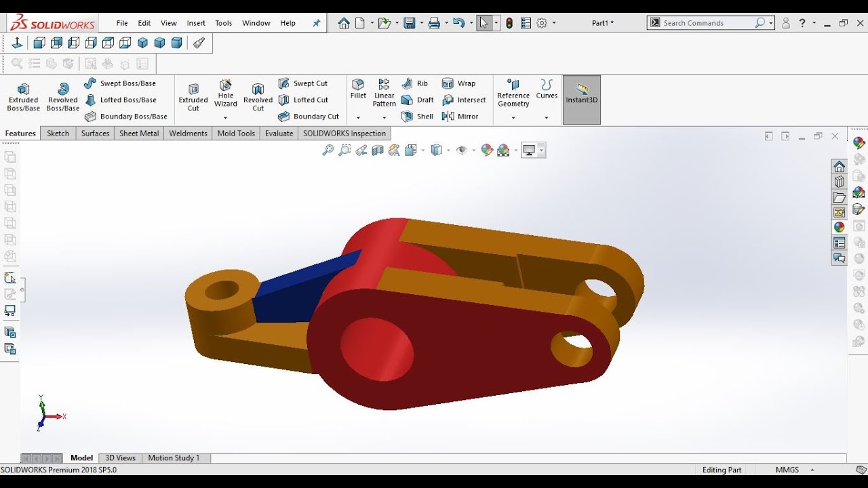
Task: Open the Insert menu
Action: click(196, 23)
